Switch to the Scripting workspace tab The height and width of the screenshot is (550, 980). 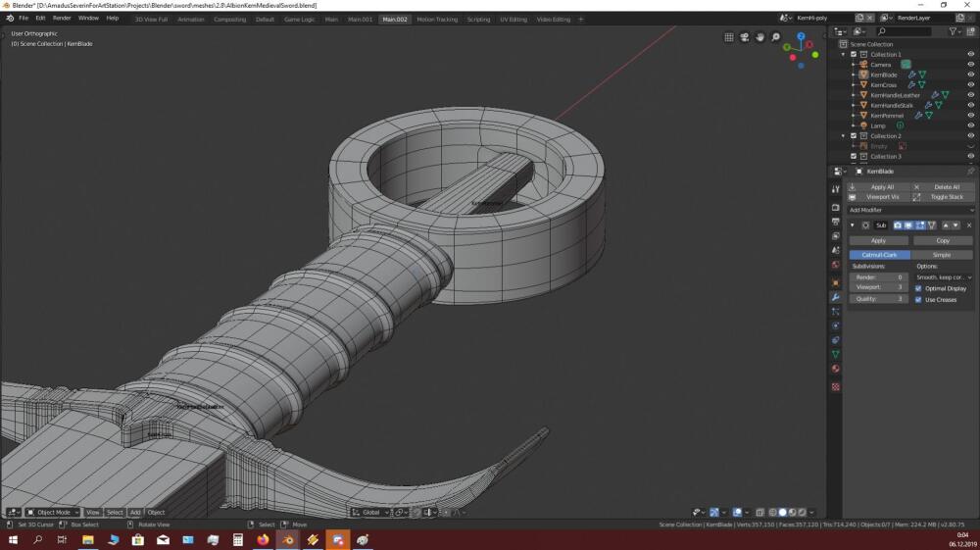point(479,20)
